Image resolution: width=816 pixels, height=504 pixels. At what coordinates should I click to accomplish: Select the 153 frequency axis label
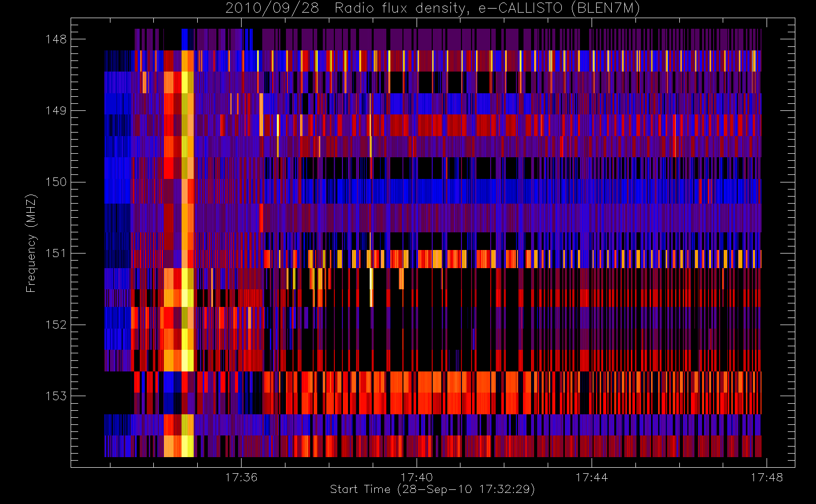[55, 396]
